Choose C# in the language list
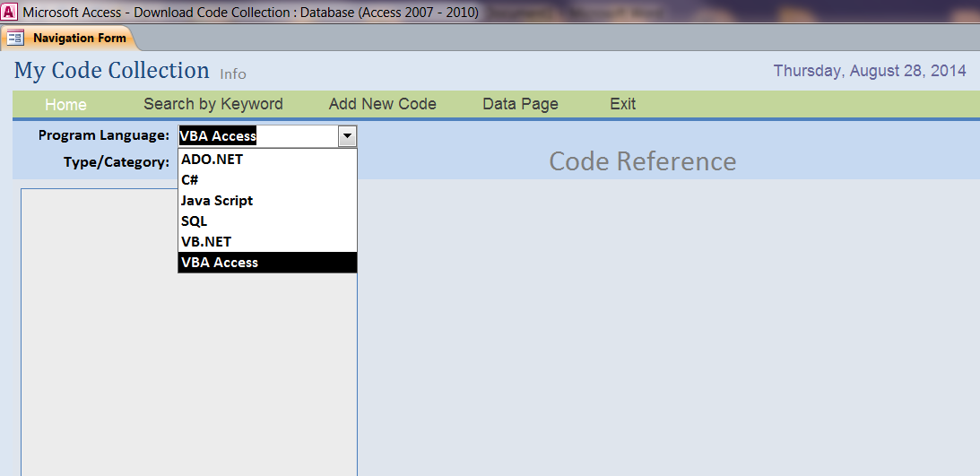 (267, 180)
